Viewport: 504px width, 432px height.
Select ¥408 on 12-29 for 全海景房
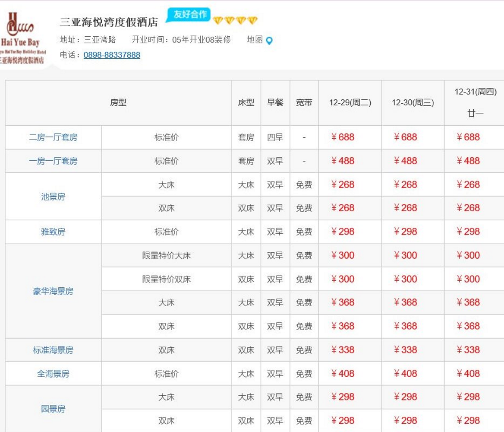click(x=343, y=374)
